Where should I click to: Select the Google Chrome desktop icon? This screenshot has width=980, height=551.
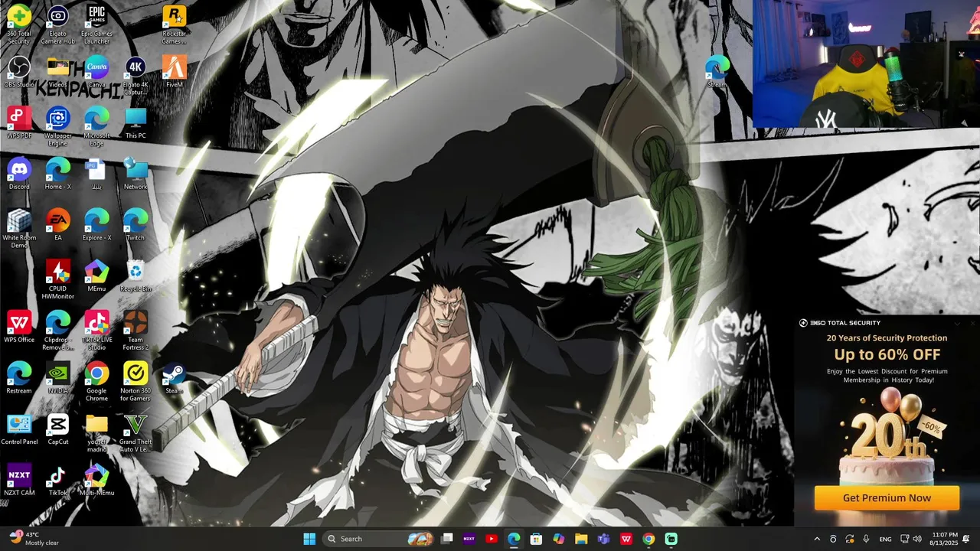point(96,382)
